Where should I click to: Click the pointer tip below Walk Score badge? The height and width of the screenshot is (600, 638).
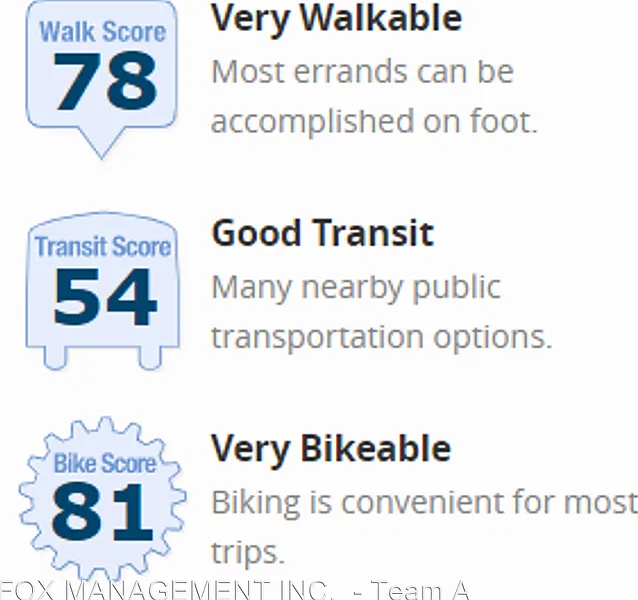click(x=101, y=150)
